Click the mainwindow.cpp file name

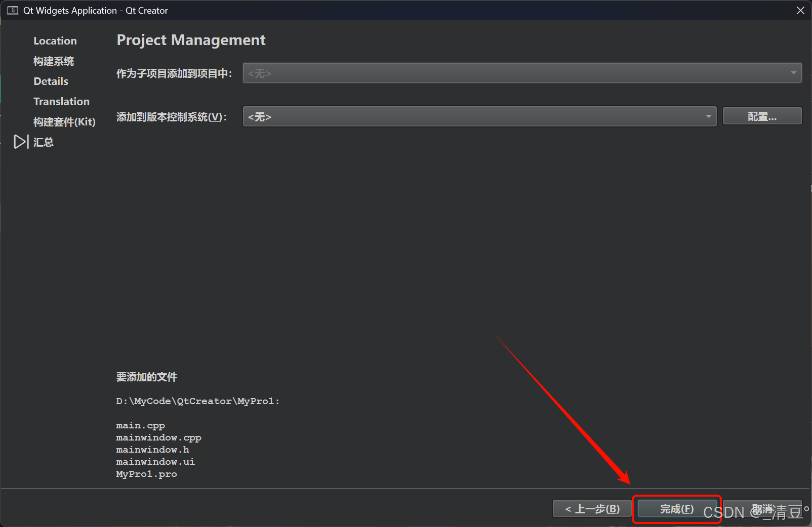pyautogui.click(x=159, y=437)
